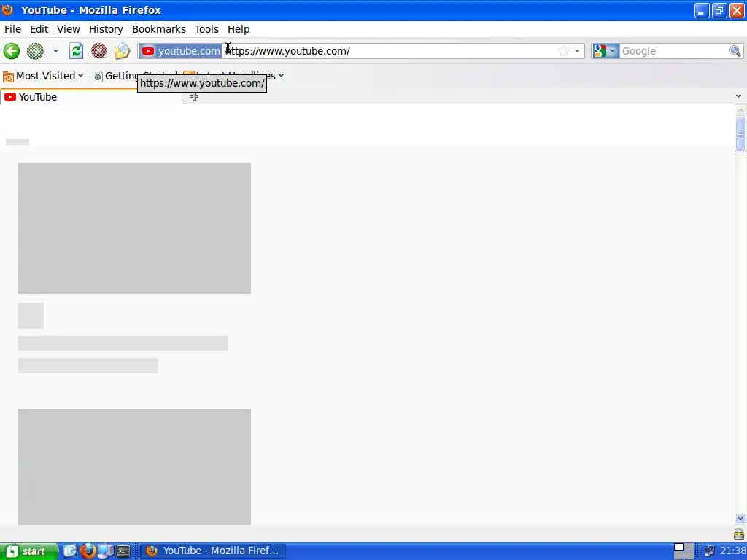Open the Edit menu
The height and width of the screenshot is (560, 747).
point(39,29)
